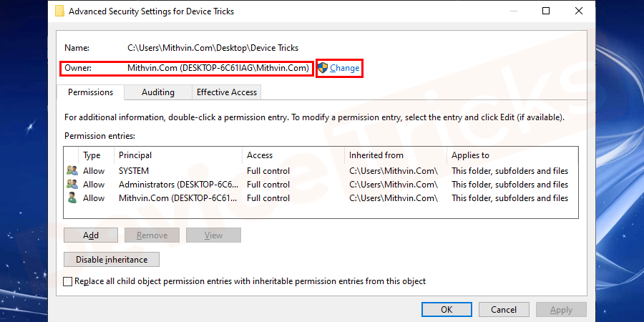Click Applies to value in Administrators row
Image resolution: width=644 pixels, height=322 pixels.
pyautogui.click(x=509, y=185)
